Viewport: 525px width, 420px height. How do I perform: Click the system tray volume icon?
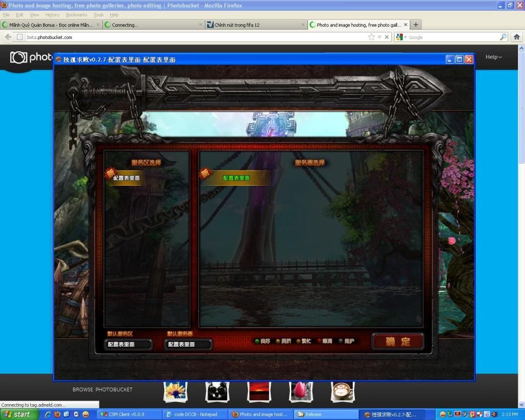pyautogui.click(x=495, y=414)
